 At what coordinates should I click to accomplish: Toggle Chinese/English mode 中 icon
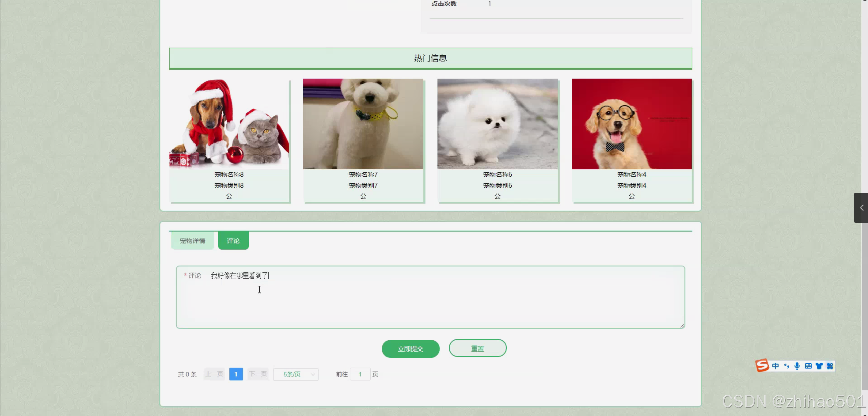(x=775, y=366)
